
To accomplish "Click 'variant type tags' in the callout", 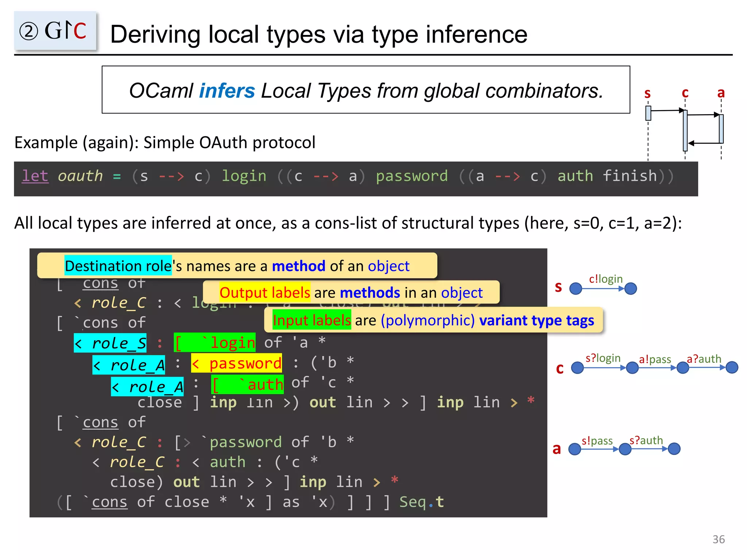I will (537, 320).
